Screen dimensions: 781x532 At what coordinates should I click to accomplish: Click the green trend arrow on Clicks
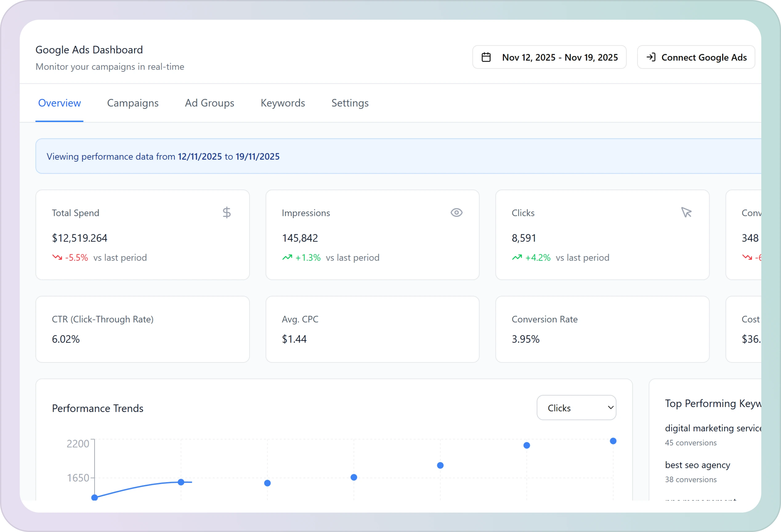tap(517, 258)
